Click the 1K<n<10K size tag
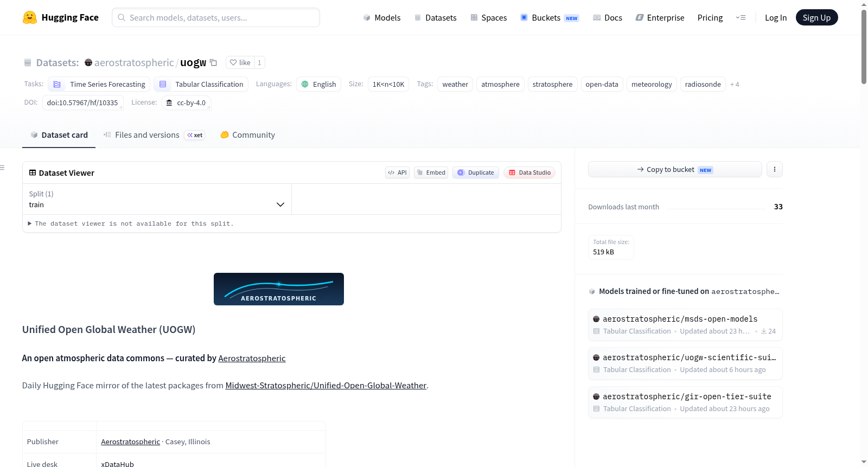Screen dimensions: 868x467 pos(388,84)
